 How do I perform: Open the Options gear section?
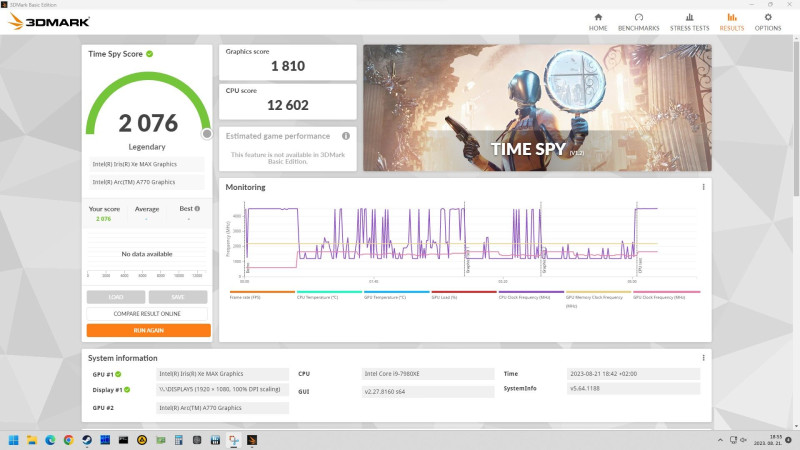[768, 22]
